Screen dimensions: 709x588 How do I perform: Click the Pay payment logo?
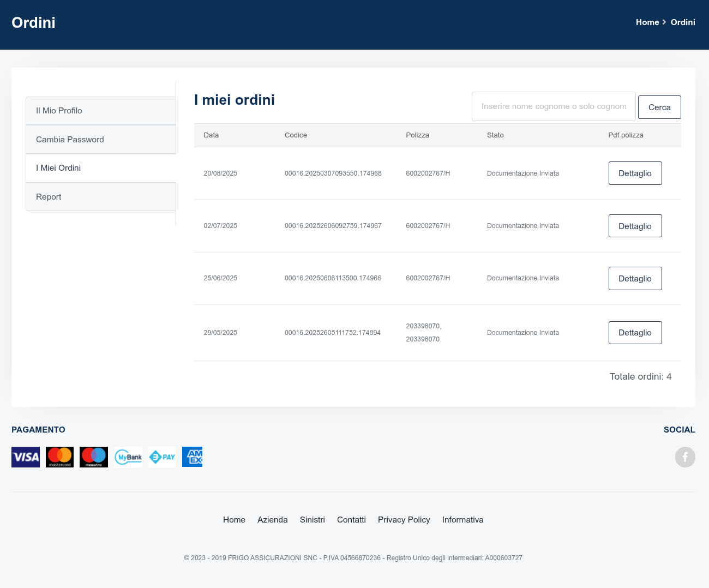[162, 457]
